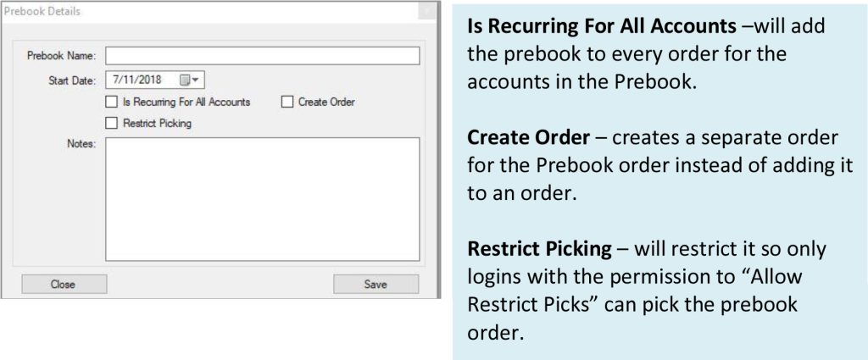Click the Close button at bottom left
This screenshot has height=360, width=868.
[64, 285]
